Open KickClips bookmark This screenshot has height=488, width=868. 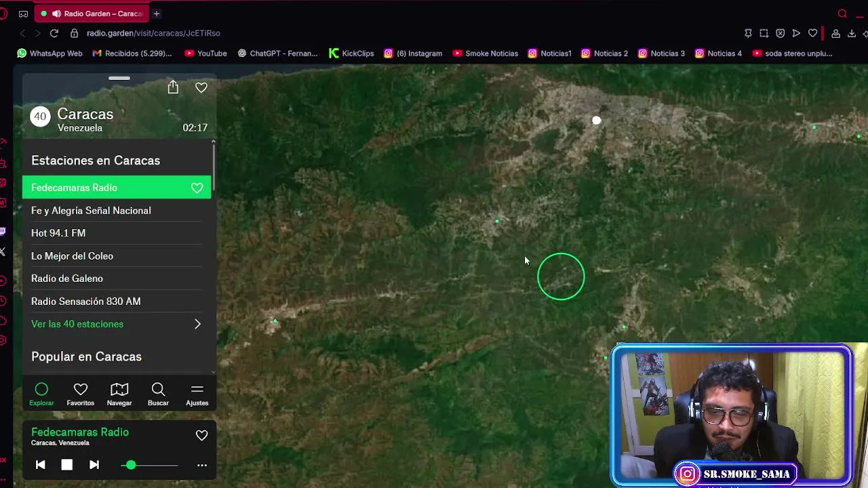coord(351,54)
